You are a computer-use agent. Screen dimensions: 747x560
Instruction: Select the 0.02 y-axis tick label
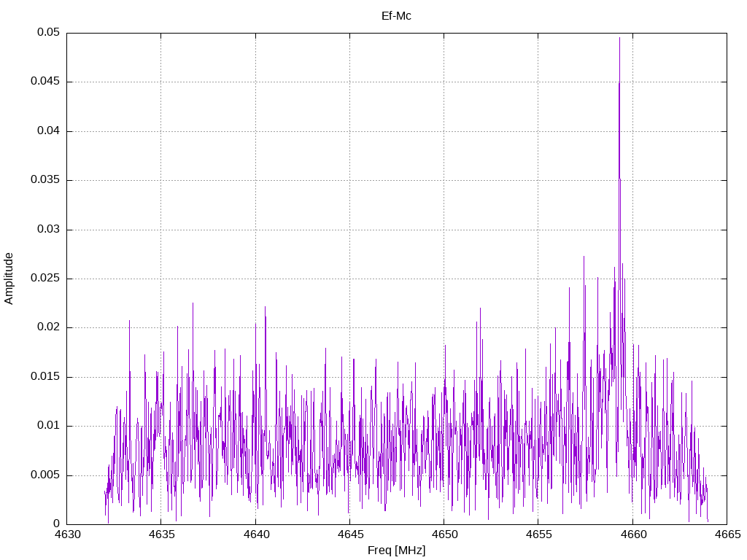[x=49, y=327]
